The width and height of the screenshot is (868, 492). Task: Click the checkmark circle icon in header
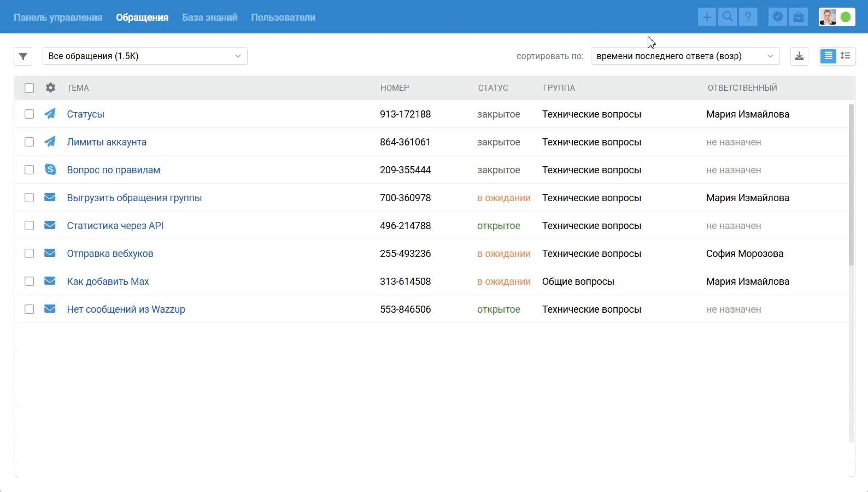point(777,17)
